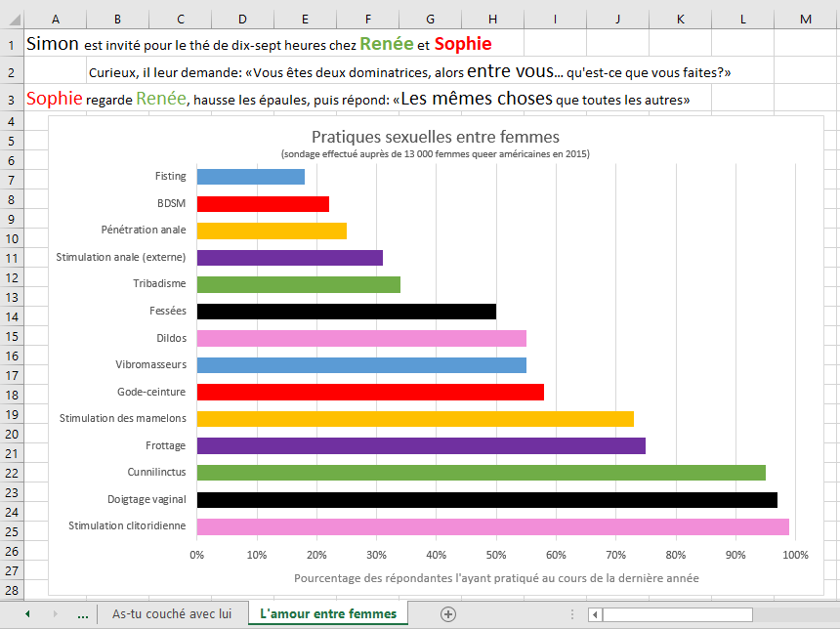
Task: Select row 27 header
Action: 11,571
